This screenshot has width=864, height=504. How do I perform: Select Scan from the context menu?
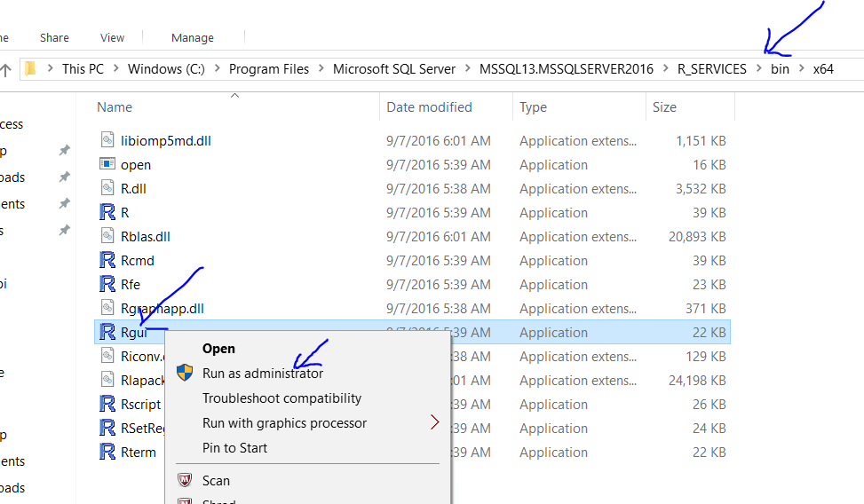(x=216, y=481)
